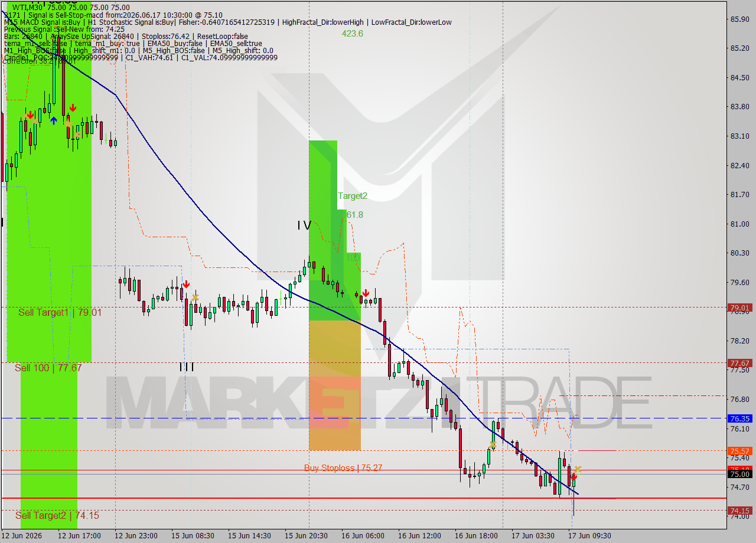Click the '12 Jun 2026' time axis label
The image size is (756, 543).
pyautogui.click(x=22, y=535)
